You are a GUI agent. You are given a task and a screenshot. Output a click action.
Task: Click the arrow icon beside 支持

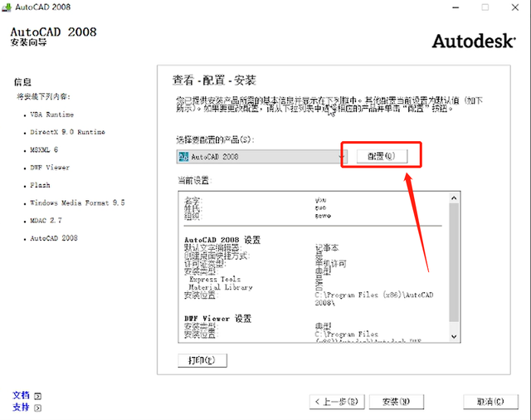pyautogui.click(x=38, y=408)
